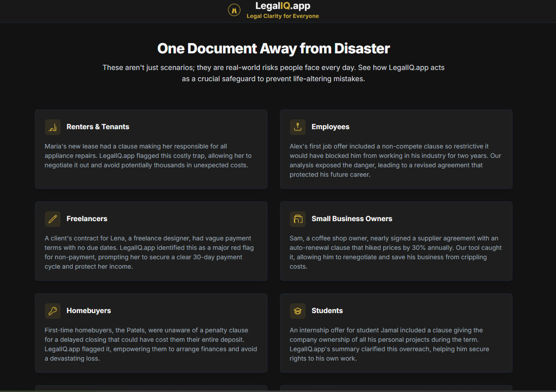Click the Freelancers pencil icon
556x392 pixels.
click(53, 219)
